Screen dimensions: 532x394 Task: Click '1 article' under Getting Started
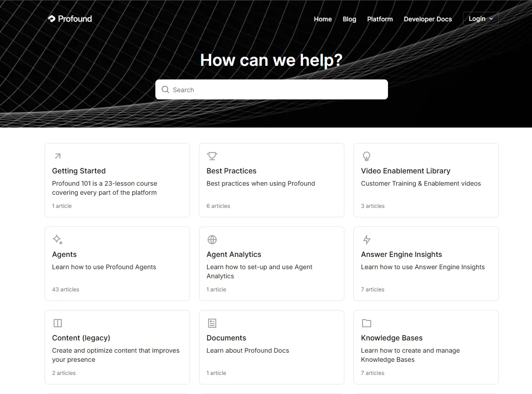point(62,206)
